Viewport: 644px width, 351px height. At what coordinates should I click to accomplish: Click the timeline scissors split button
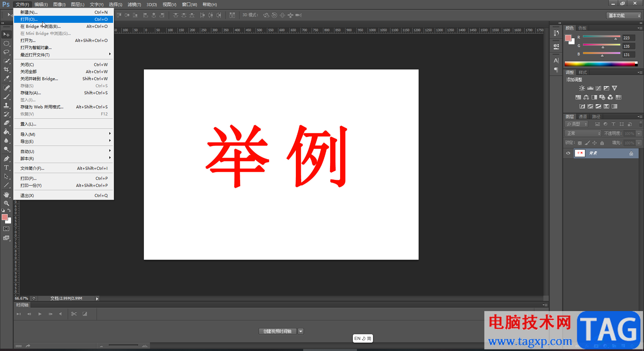[74, 314]
